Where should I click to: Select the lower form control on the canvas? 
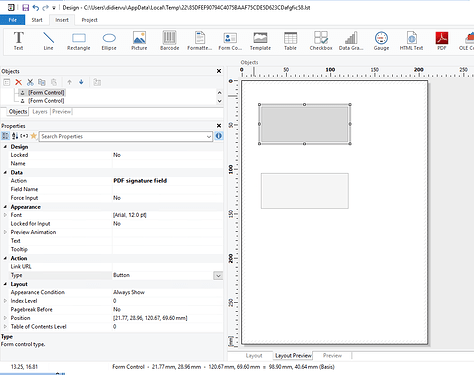point(305,191)
